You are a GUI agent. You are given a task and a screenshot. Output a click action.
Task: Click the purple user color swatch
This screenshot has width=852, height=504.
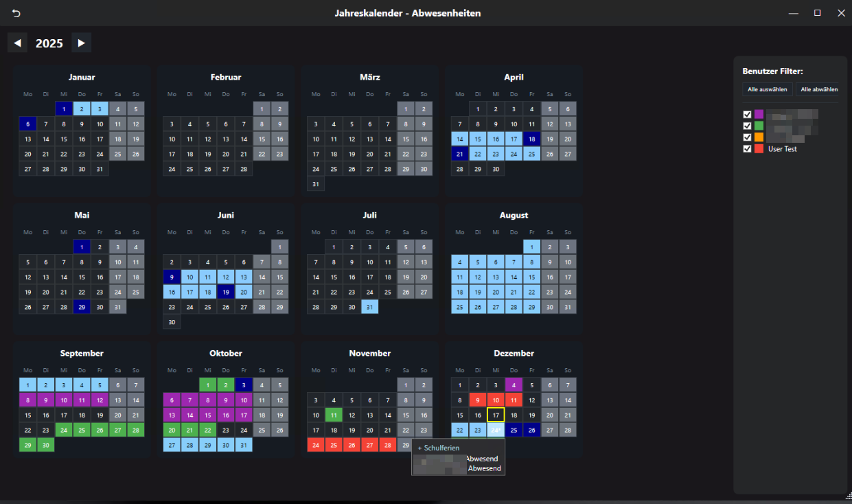point(759,114)
